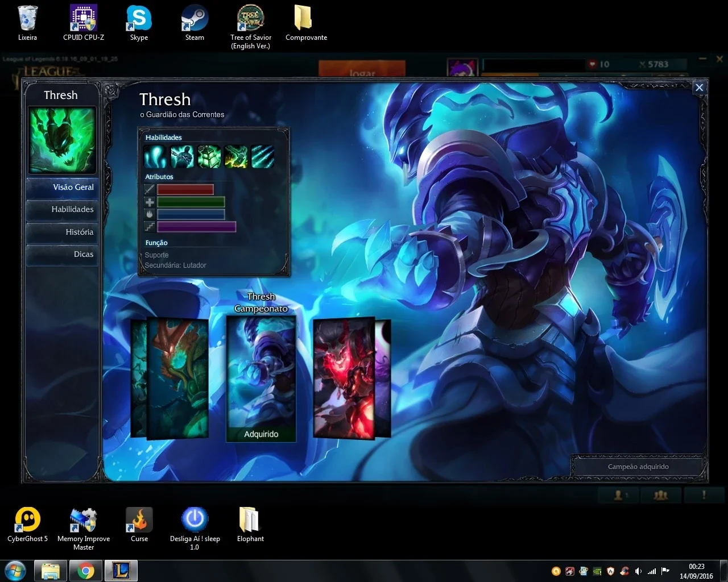Open Memory Improve Master shortcut

click(x=84, y=529)
